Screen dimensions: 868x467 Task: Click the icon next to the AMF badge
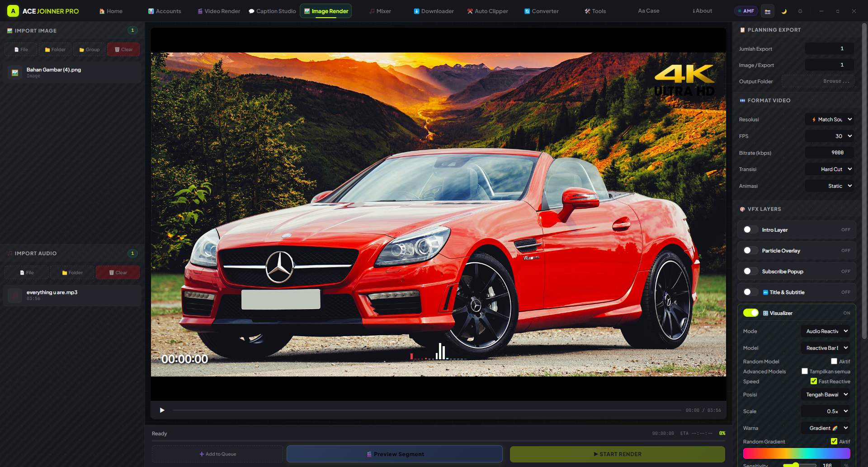768,11
